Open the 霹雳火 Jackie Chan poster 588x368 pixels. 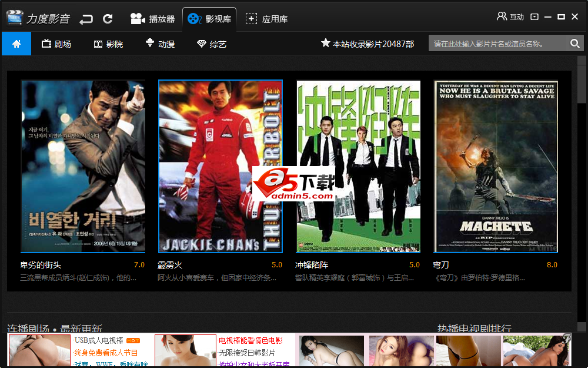click(x=220, y=166)
